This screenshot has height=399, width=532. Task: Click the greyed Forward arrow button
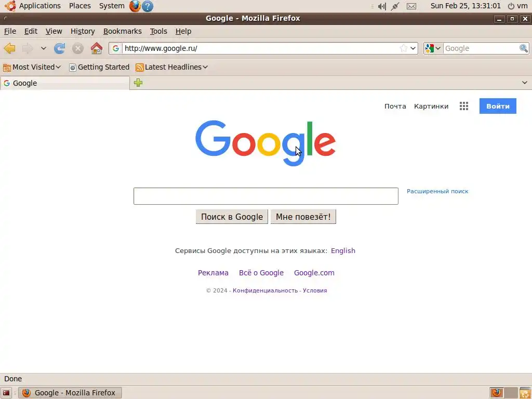27,48
